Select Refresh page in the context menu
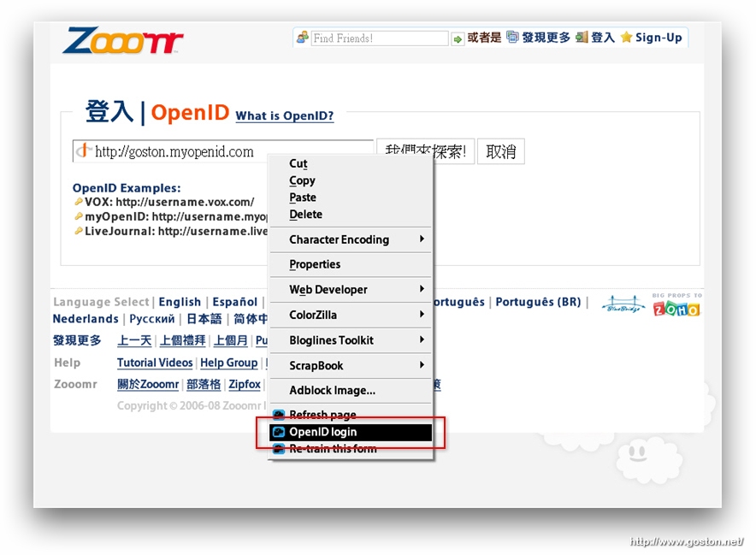This screenshot has height=555, width=756. pyautogui.click(x=351, y=415)
